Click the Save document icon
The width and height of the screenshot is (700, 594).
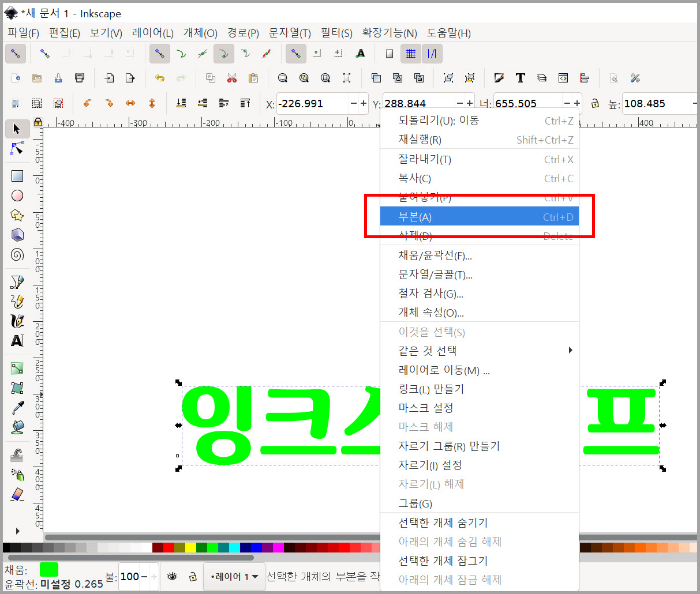coord(58,78)
